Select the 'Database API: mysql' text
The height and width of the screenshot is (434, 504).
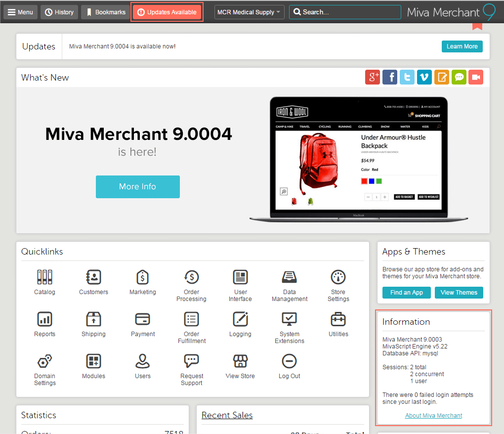tap(410, 353)
